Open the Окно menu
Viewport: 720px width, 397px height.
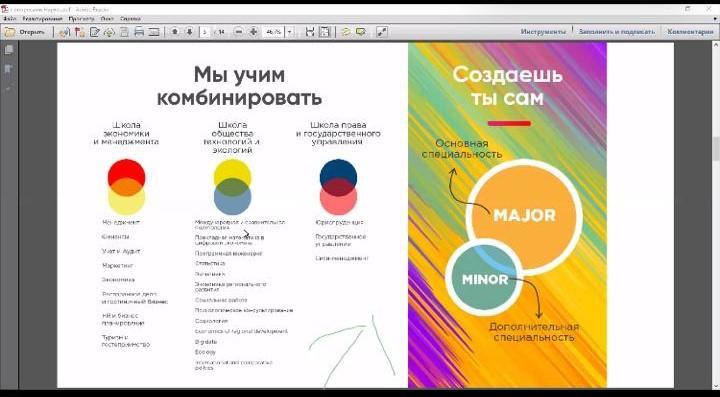tap(107, 19)
